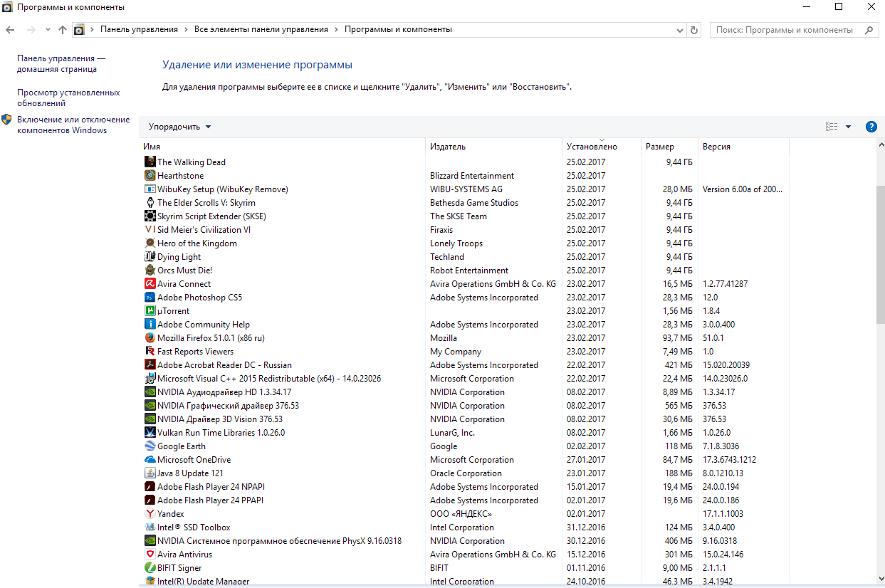
Task: Select Adobe Flash Player 24 PPAPI entry
Action: coord(466,500)
